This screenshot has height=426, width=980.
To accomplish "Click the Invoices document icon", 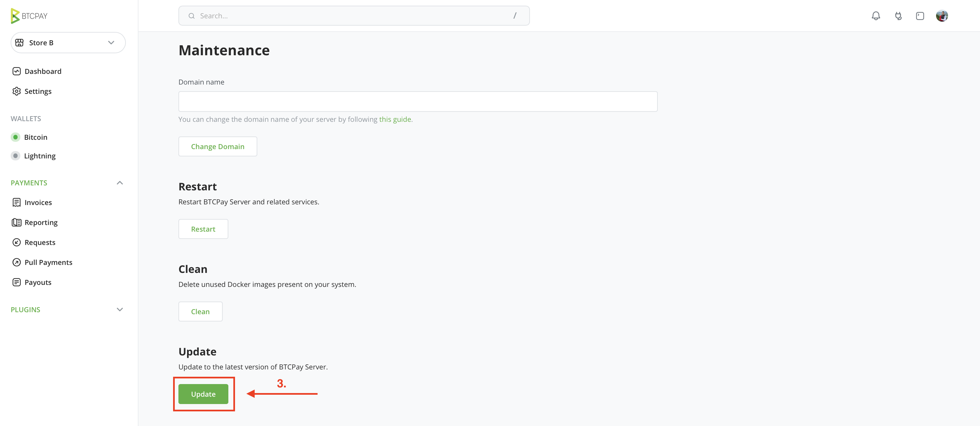I will click(x=16, y=202).
